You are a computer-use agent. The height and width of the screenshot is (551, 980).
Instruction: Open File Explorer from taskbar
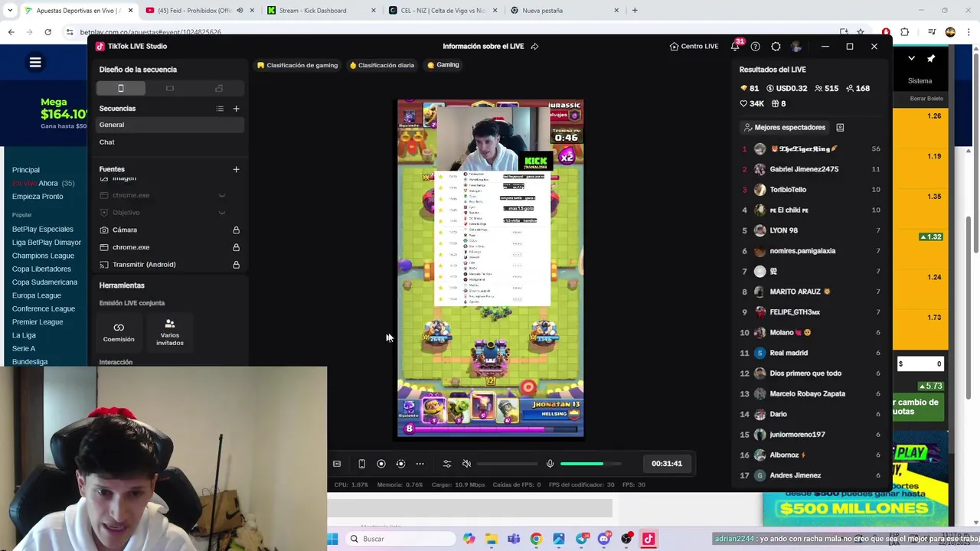491,539
